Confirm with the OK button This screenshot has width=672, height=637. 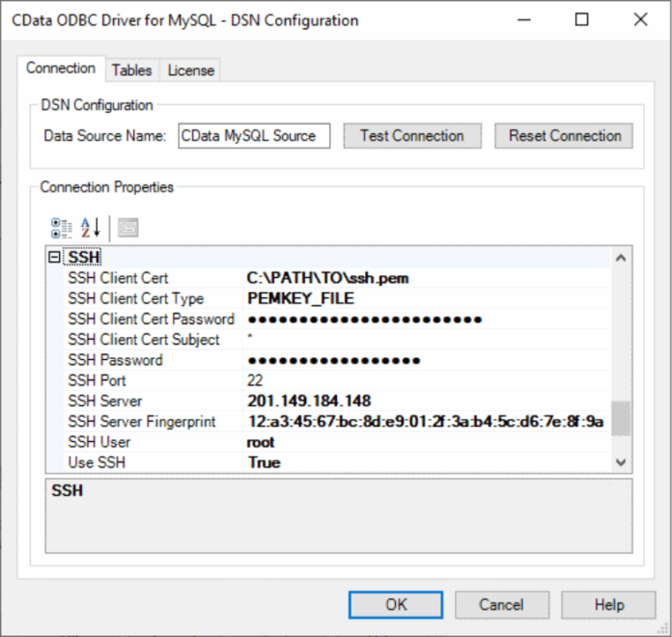click(x=396, y=605)
